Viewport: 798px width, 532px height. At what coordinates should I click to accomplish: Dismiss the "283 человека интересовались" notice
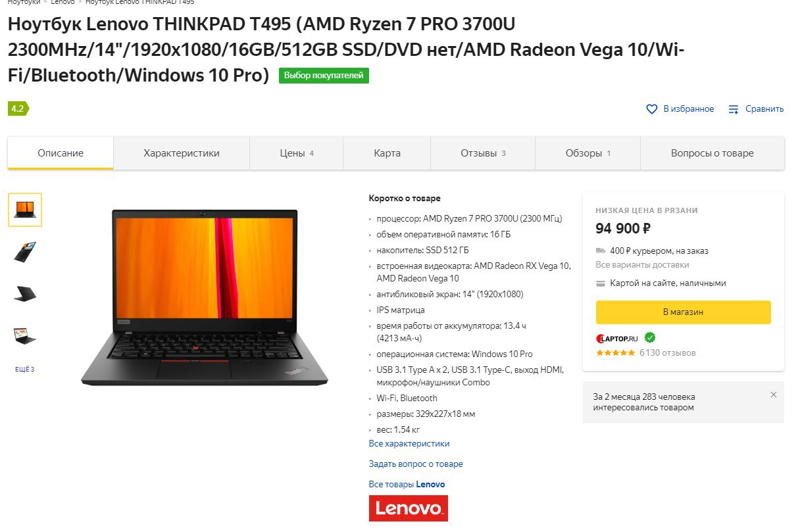point(774,395)
